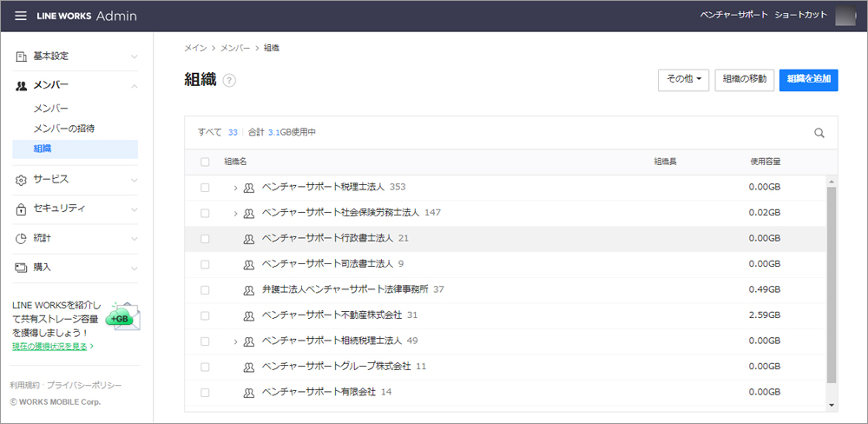Click the group icon for ベンチャーサポート税理士法人
The image size is (868, 424).
pos(249,188)
